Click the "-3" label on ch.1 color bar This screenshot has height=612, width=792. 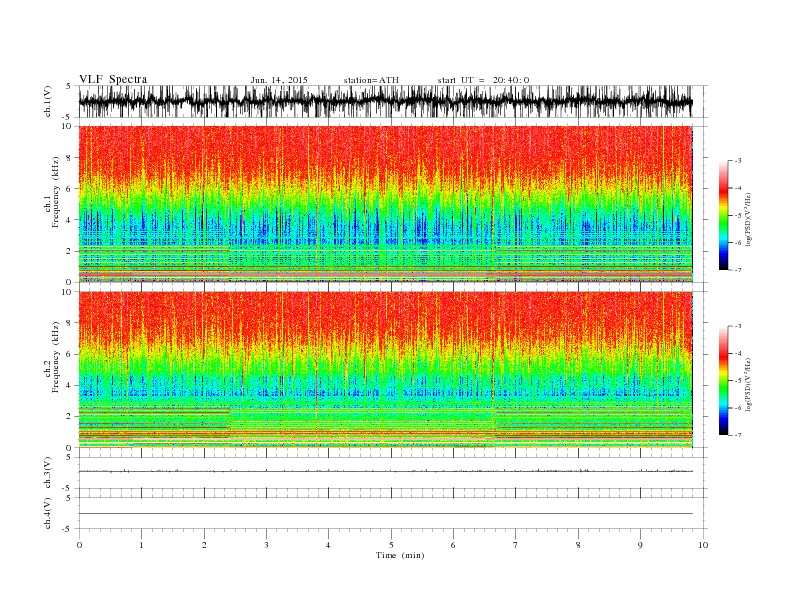coord(738,161)
